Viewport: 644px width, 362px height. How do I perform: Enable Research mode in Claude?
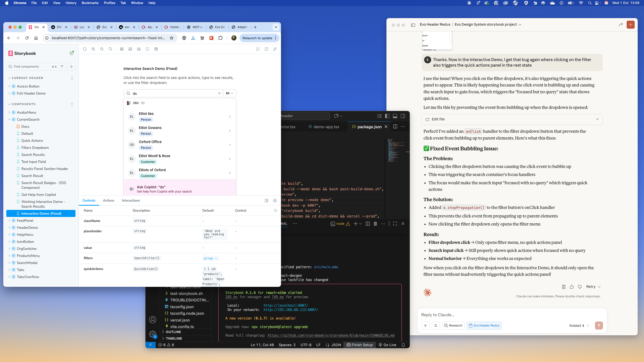[x=453, y=325]
